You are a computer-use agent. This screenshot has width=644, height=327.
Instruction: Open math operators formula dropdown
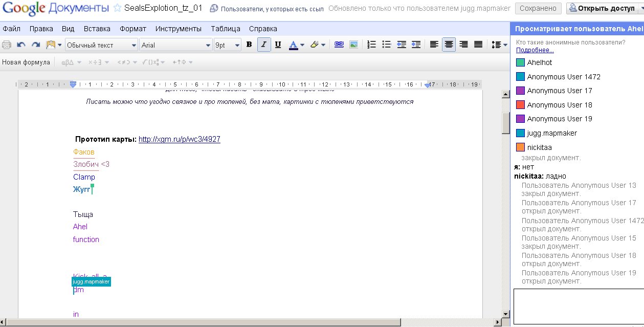(x=98, y=62)
